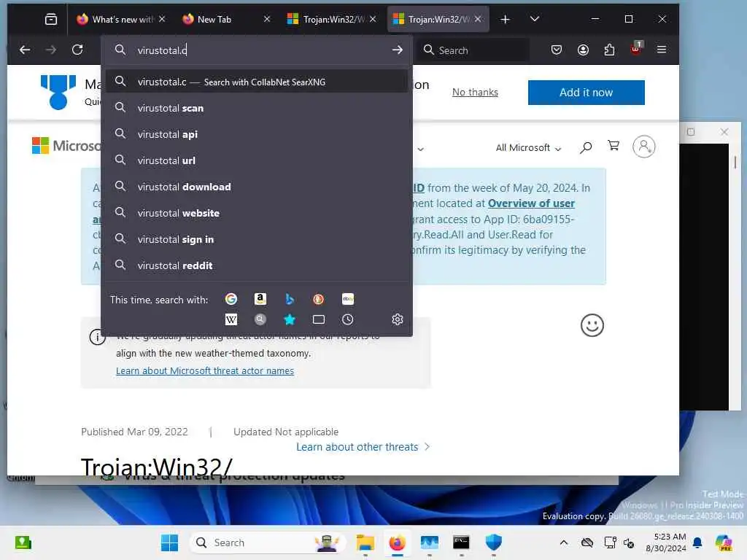Switch to the first Trojan:Win32 tab

pos(331,19)
